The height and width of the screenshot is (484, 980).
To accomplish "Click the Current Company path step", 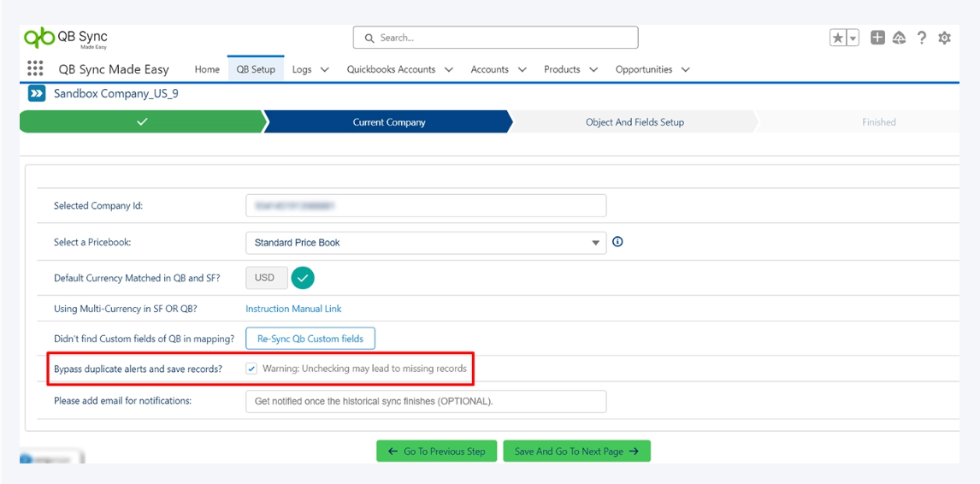I will [x=389, y=122].
